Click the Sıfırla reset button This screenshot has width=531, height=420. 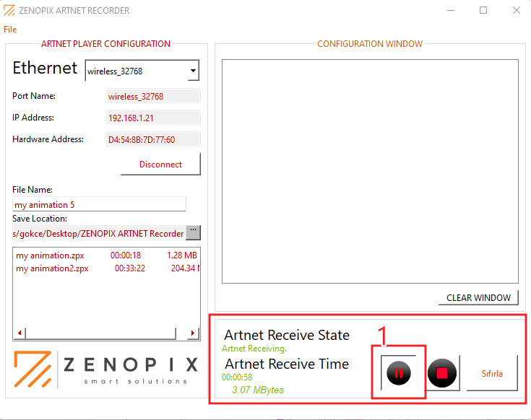(492, 373)
